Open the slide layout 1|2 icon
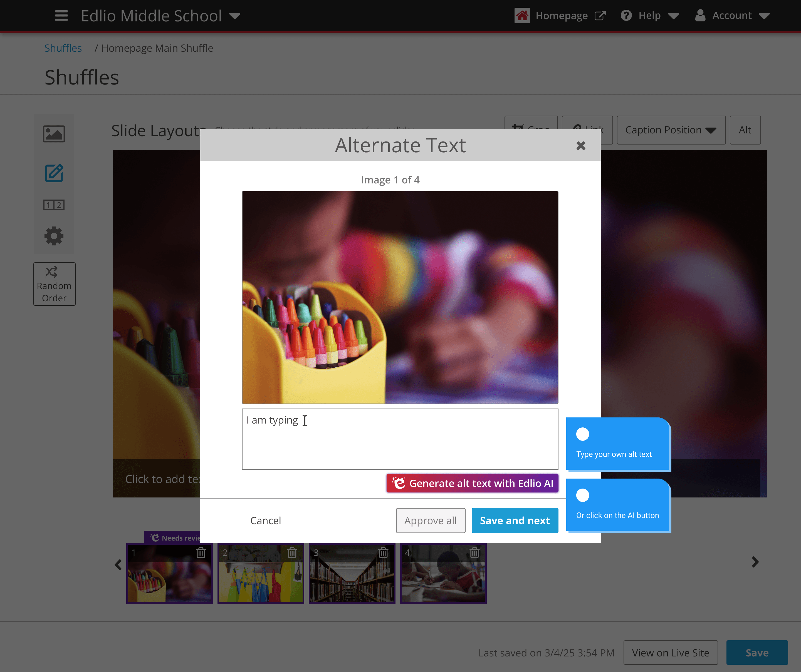The height and width of the screenshot is (672, 801). coord(54,205)
